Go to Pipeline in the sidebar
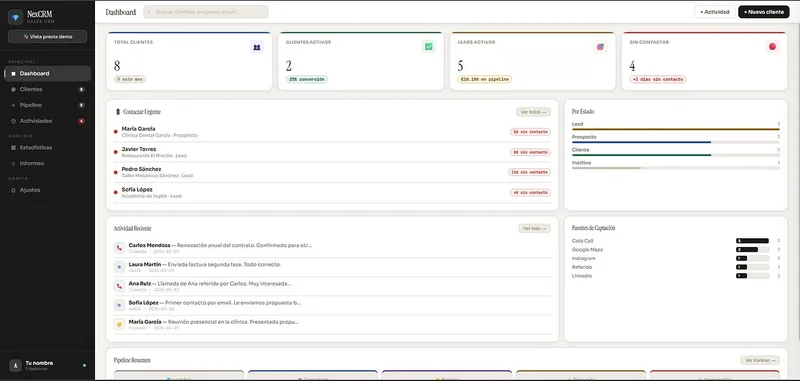This screenshot has width=800, height=381. pos(47,105)
